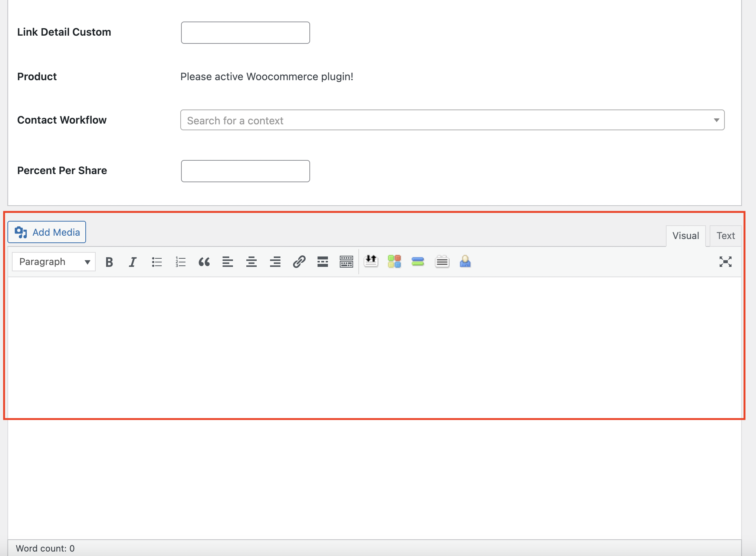
Task: Insert a bulleted list
Action: pos(157,262)
